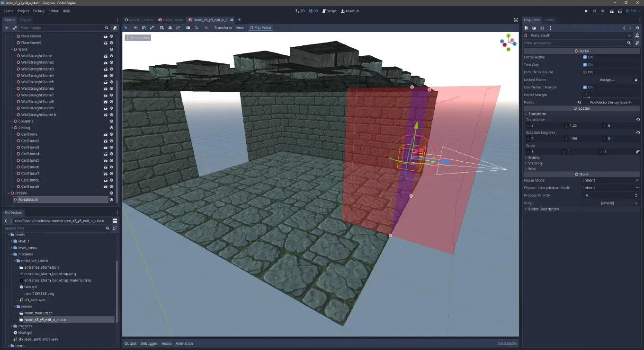644x350 pixels.
Task: Click the Flip Portal button
Action: point(260,27)
